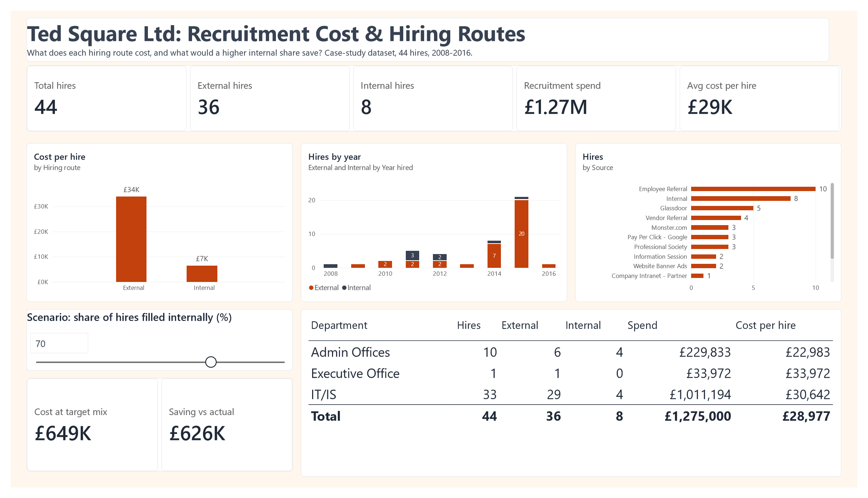Select the External legend entry

(324, 288)
